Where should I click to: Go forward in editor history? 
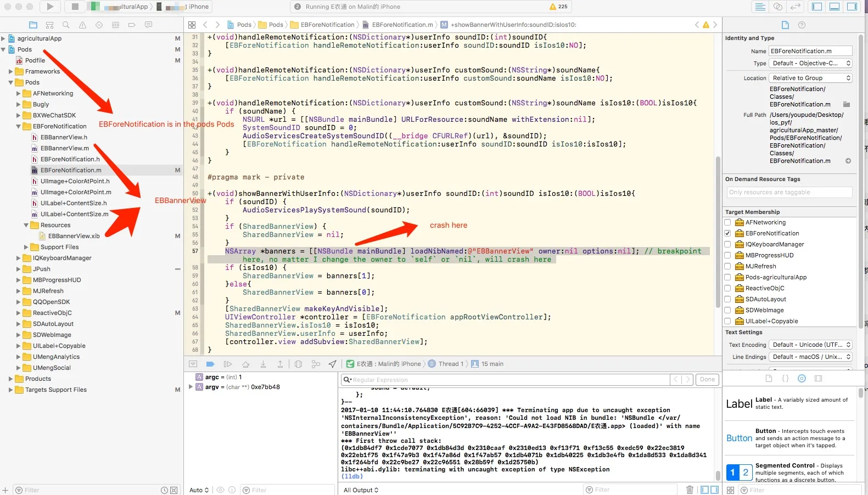tap(217, 25)
